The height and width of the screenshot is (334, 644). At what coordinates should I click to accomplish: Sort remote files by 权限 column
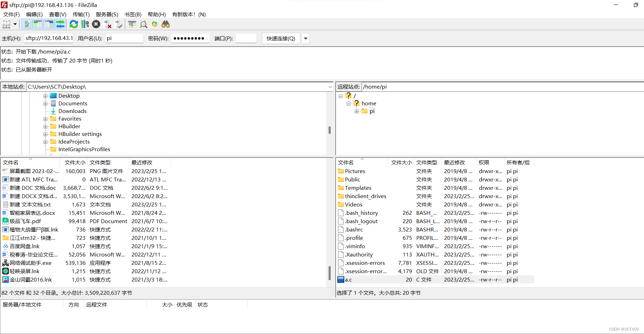click(x=490, y=162)
